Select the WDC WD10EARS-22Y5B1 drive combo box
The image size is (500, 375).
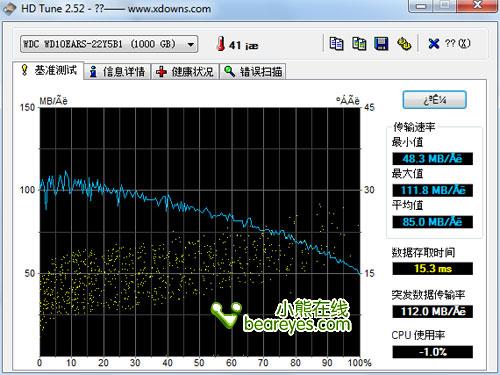[x=109, y=44]
